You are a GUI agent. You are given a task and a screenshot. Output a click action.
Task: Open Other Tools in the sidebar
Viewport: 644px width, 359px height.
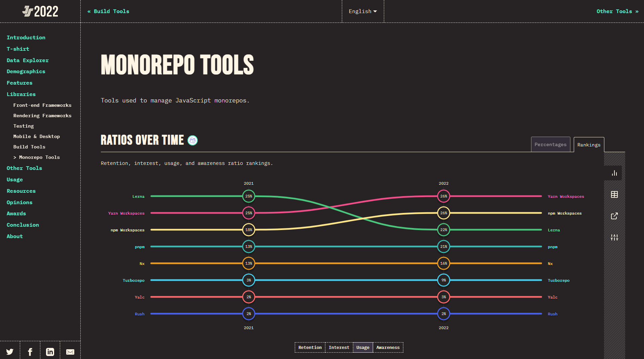click(x=24, y=168)
